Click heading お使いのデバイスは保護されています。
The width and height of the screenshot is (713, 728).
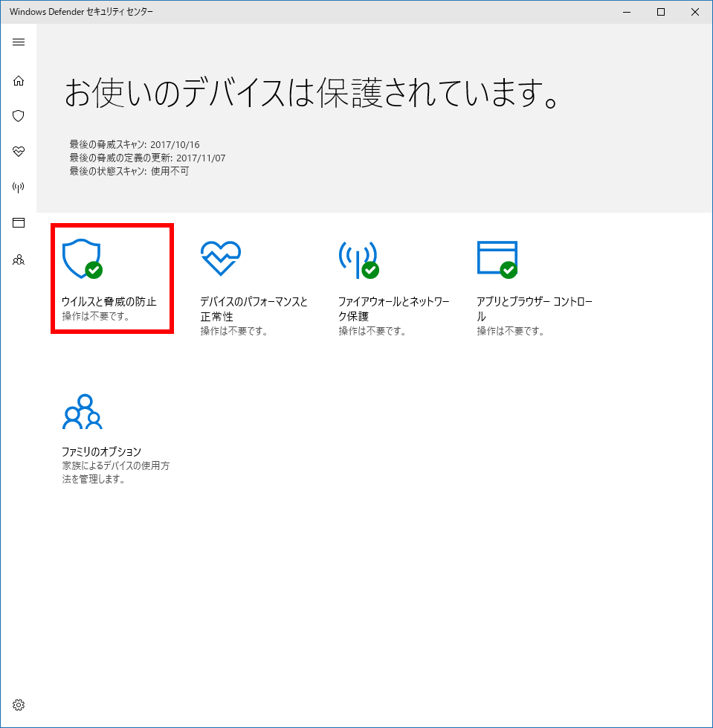[x=311, y=92]
